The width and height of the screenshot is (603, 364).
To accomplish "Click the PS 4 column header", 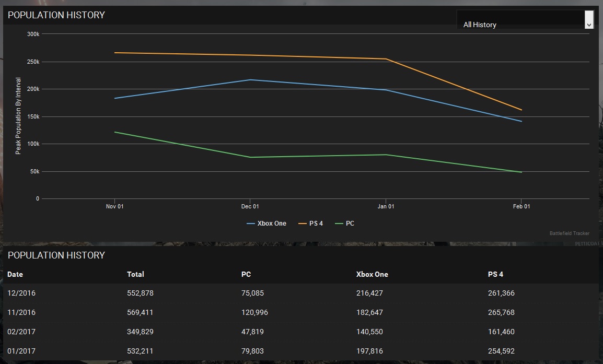I will point(495,275).
